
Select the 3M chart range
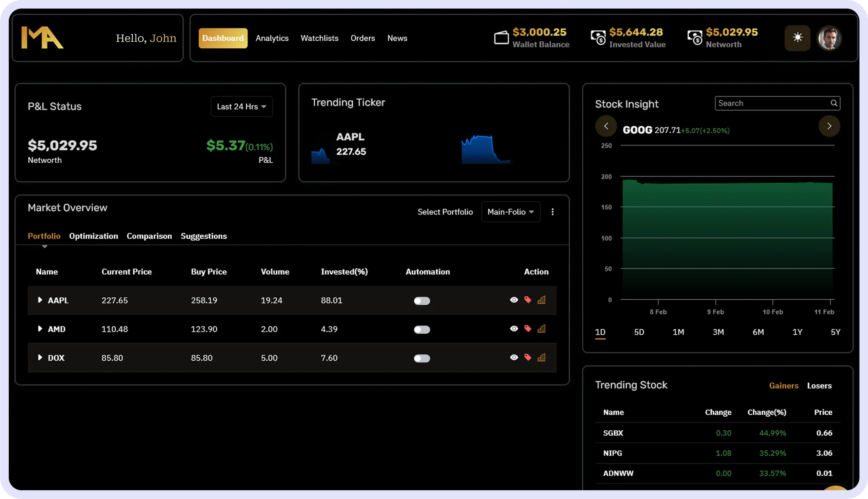click(x=718, y=332)
